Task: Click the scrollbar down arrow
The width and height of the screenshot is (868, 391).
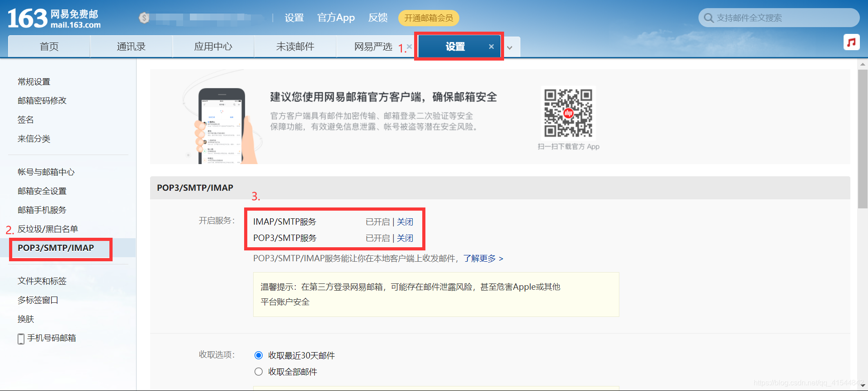Action: [863, 386]
